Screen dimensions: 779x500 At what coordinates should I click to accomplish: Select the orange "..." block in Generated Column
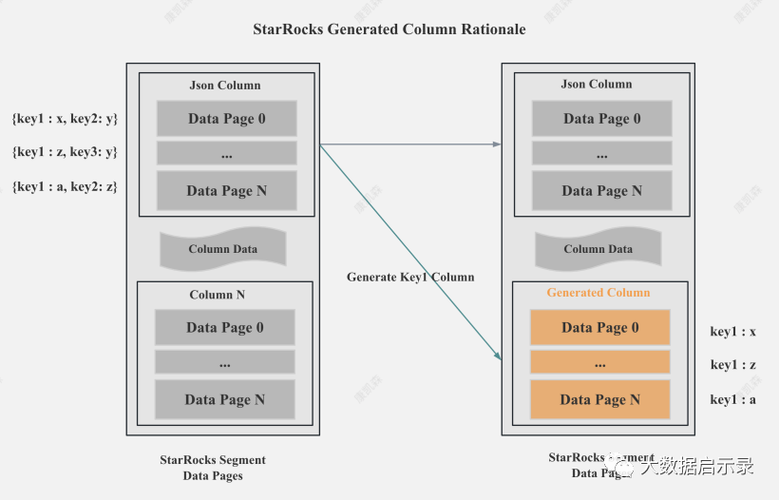coord(600,362)
